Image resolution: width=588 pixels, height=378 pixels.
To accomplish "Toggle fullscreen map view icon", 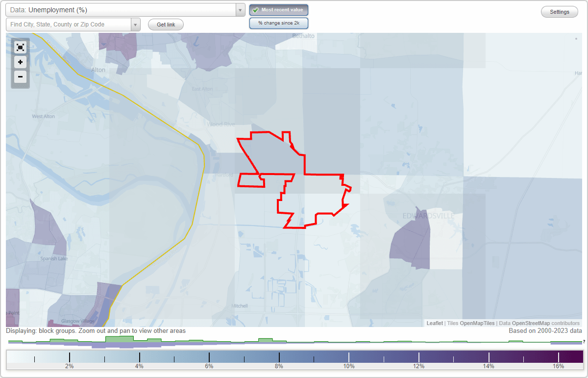I will point(20,47).
